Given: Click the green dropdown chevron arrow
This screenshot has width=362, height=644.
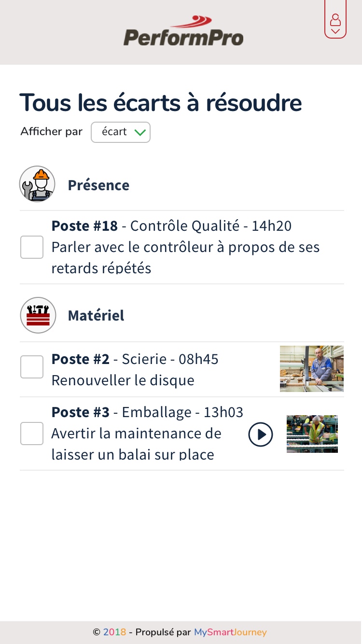Looking at the screenshot, I should click(140, 132).
